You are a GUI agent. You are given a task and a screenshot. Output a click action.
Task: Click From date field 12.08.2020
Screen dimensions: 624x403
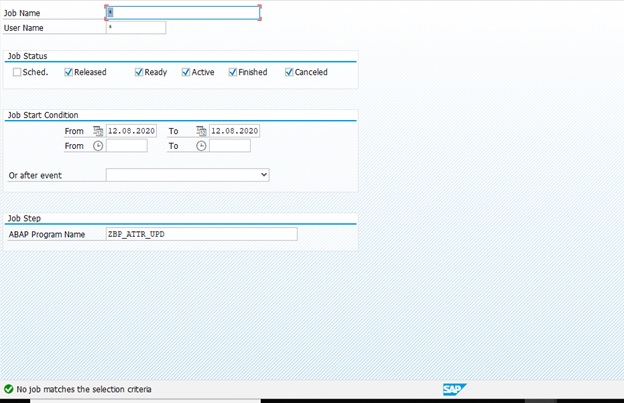click(131, 131)
